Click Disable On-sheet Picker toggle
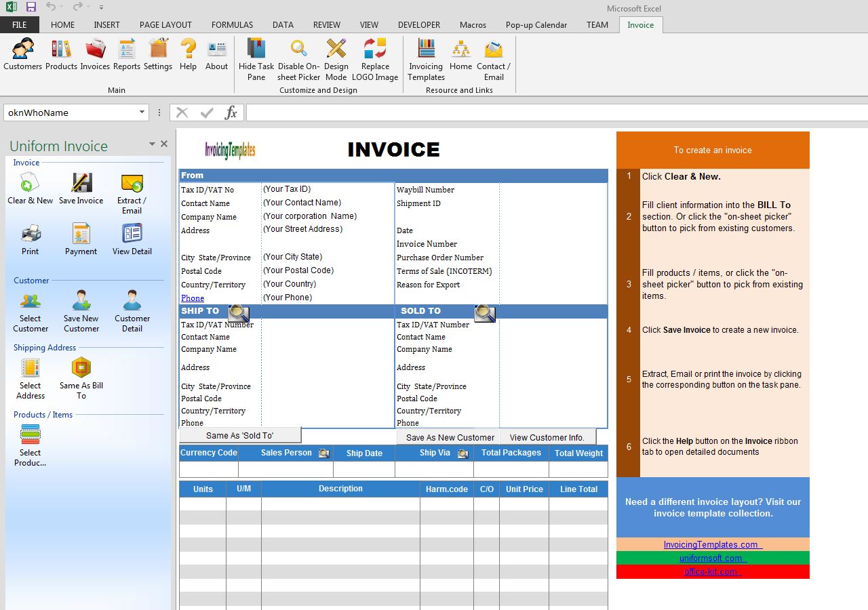This screenshot has width=868, height=610. pos(298,59)
